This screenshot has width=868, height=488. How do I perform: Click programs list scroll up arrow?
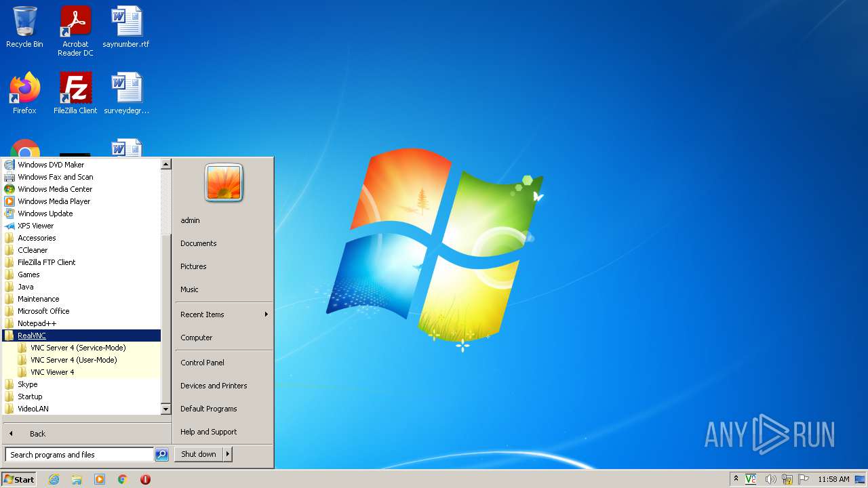tap(166, 164)
